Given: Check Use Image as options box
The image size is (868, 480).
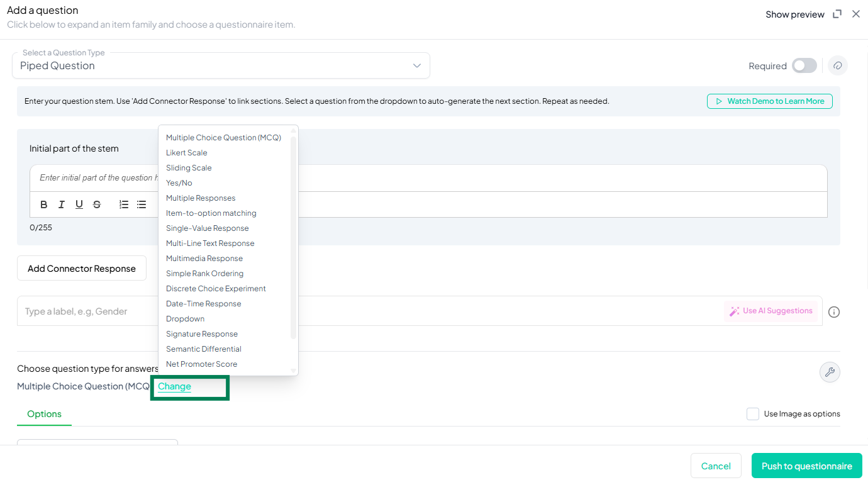Looking at the screenshot, I should tap(752, 414).
